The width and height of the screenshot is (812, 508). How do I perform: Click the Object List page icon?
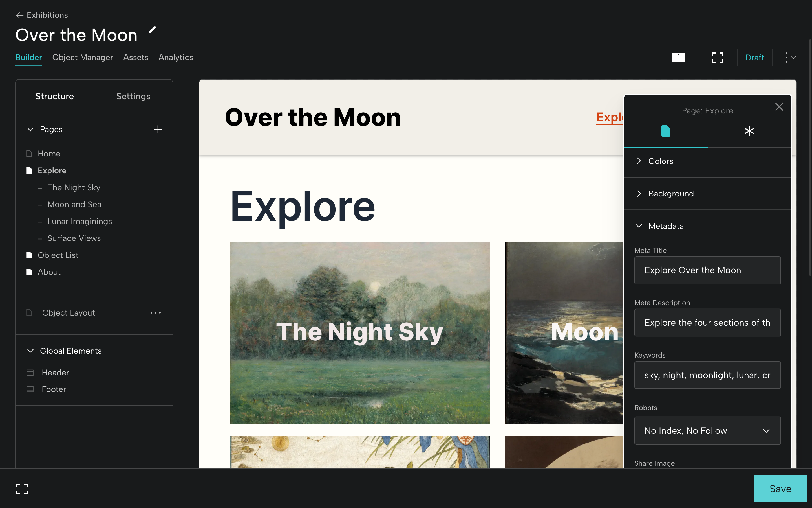point(29,255)
